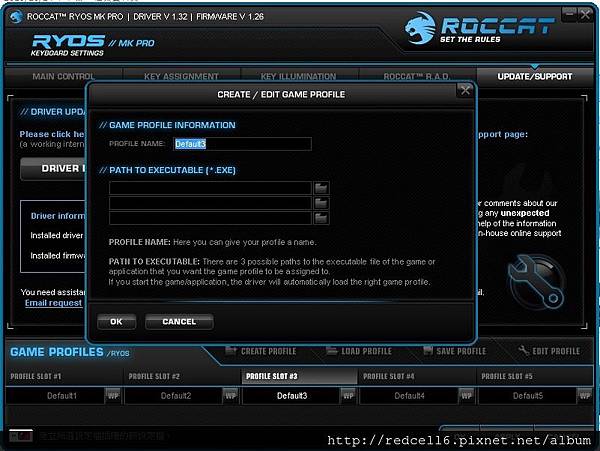Click the wrench support icon

[x=536, y=282]
